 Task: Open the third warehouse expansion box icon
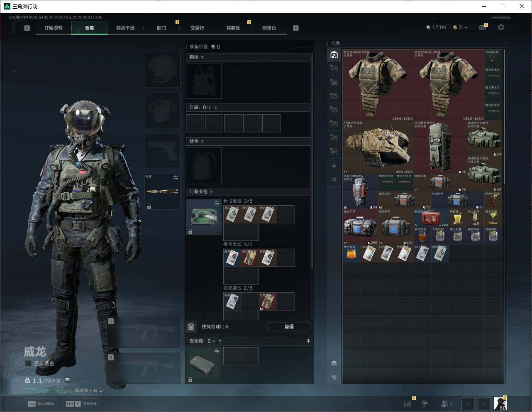[334, 96]
